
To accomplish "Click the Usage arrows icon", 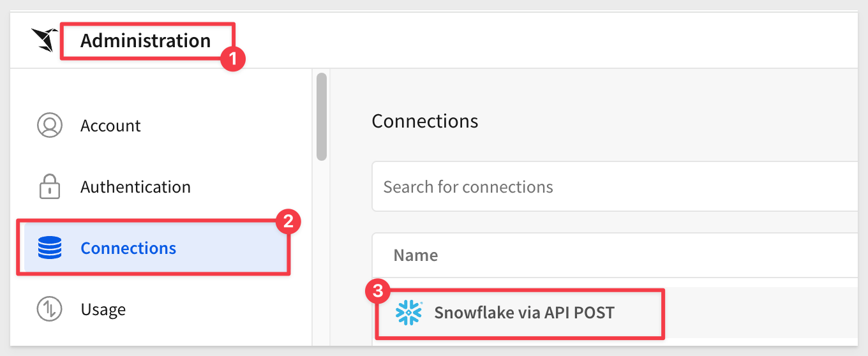I will [x=50, y=309].
